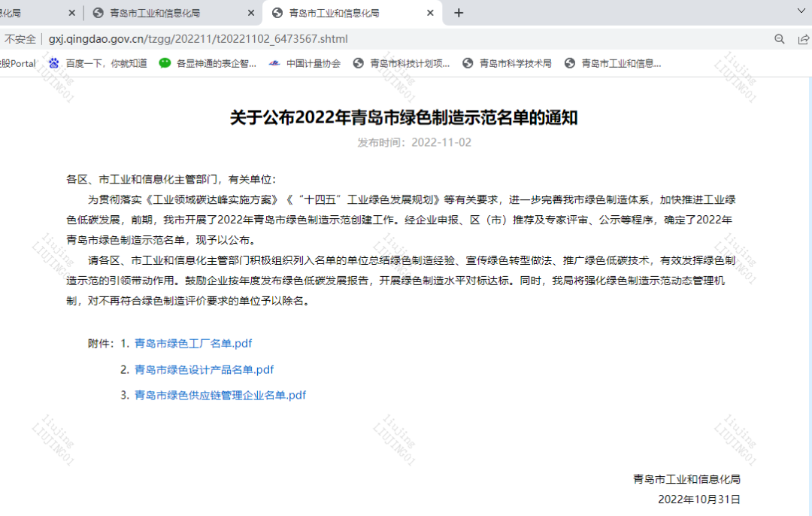Screen dimensions: 812x516
Task: Close the leftmost partially visible tab
Action: point(71,13)
